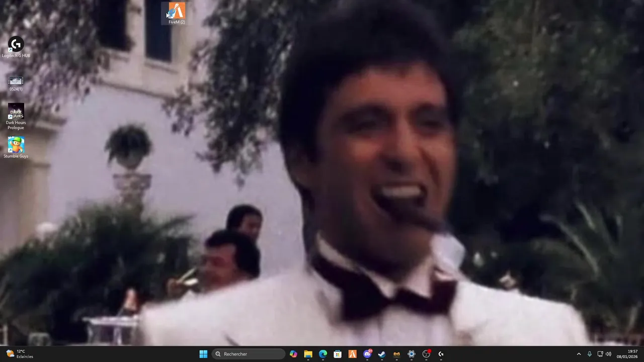This screenshot has width=644, height=362.
Task: Open the yellow-and-black app in the taskbar
Action: tap(396, 354)
